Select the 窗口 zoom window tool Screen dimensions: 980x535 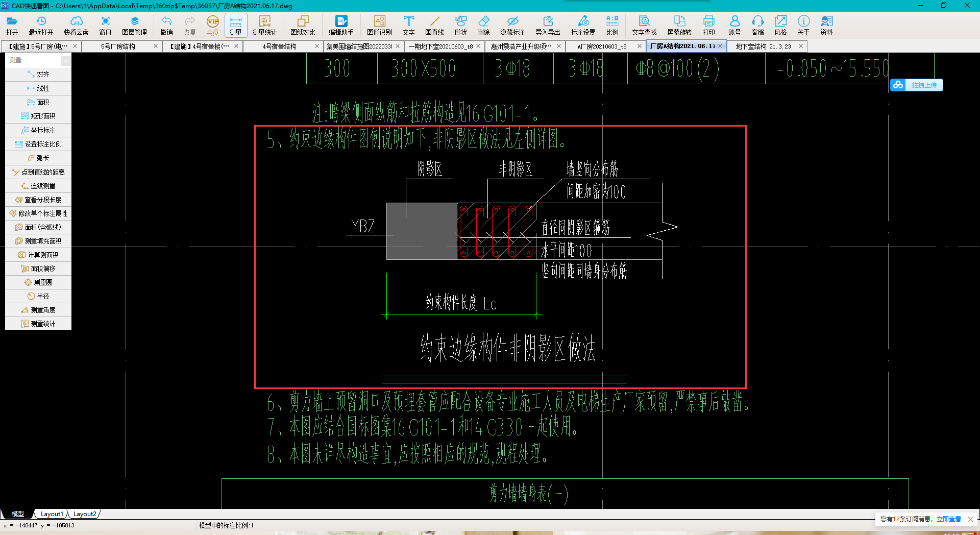coord(105,25)
